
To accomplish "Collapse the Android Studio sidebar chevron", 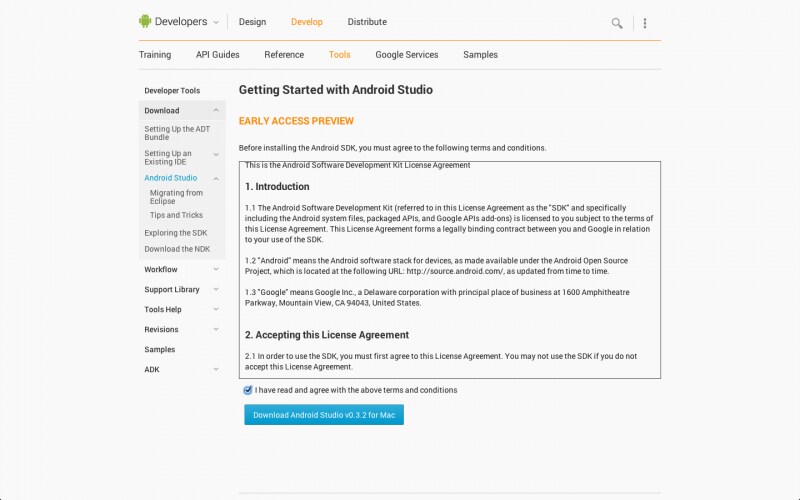I will point(216,178).
